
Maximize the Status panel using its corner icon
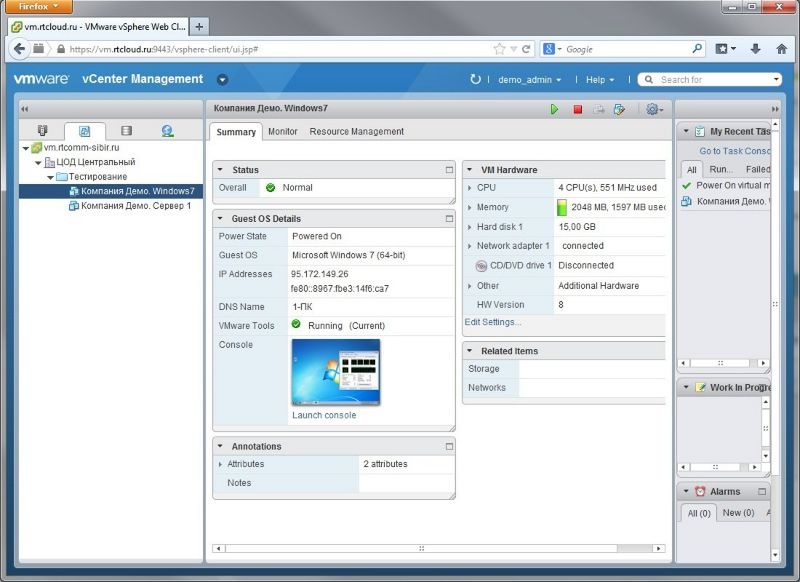tap(449, 170)
